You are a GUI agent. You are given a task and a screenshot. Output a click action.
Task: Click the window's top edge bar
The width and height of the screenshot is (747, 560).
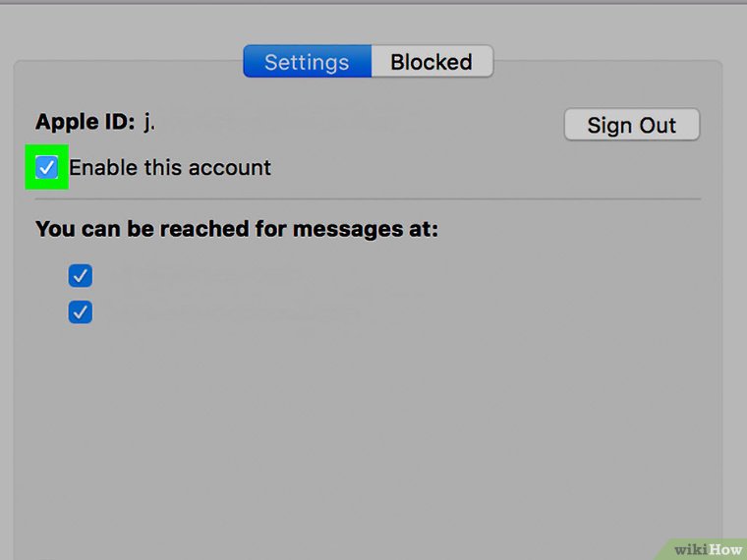click(373, 2)
